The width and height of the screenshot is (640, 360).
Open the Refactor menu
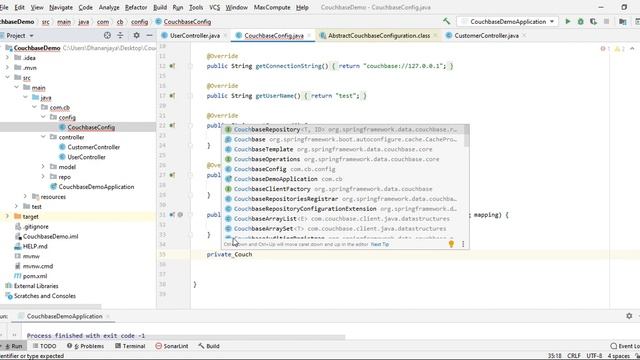[136, 7]
